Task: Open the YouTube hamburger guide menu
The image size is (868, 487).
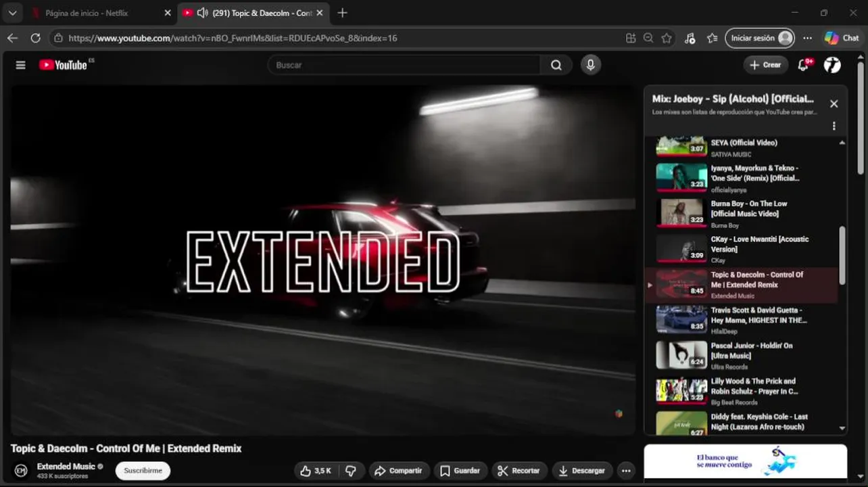Action: coord(20,65)
